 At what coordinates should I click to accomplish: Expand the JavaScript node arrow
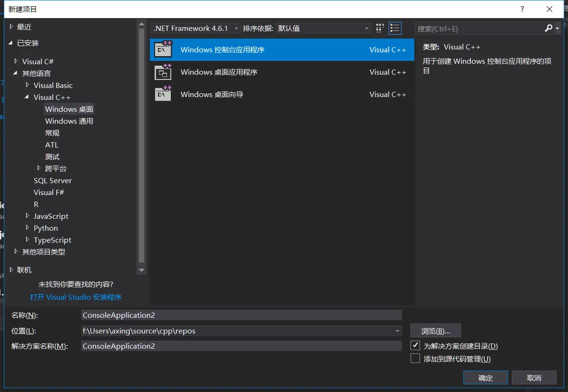pos(28,216)
